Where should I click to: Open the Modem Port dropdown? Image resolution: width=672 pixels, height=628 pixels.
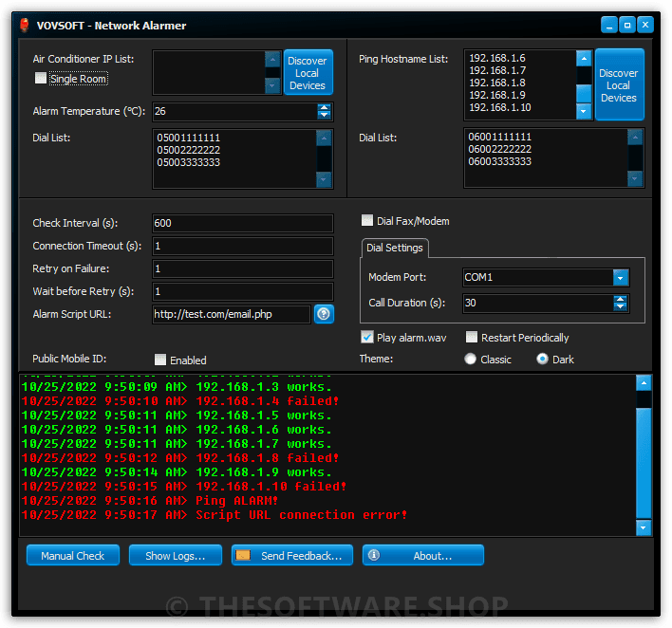621,278
